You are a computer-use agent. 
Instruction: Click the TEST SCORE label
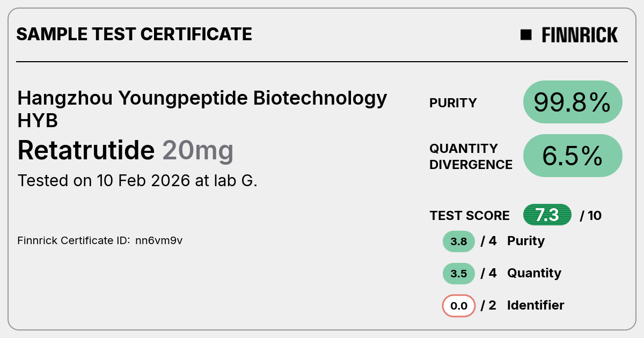(x=470, y=216)
